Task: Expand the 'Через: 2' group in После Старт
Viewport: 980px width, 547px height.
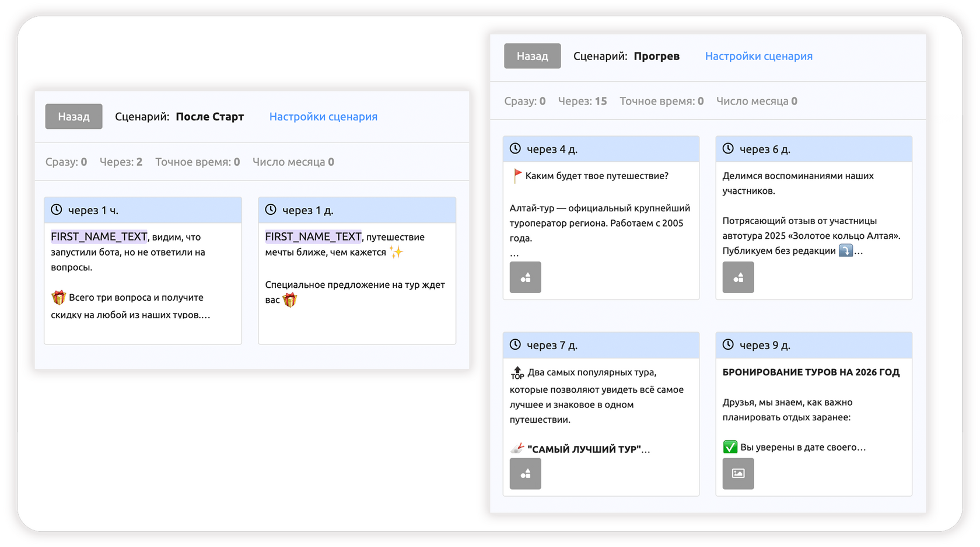Action: pyautogui.click(x=121, y=162)
